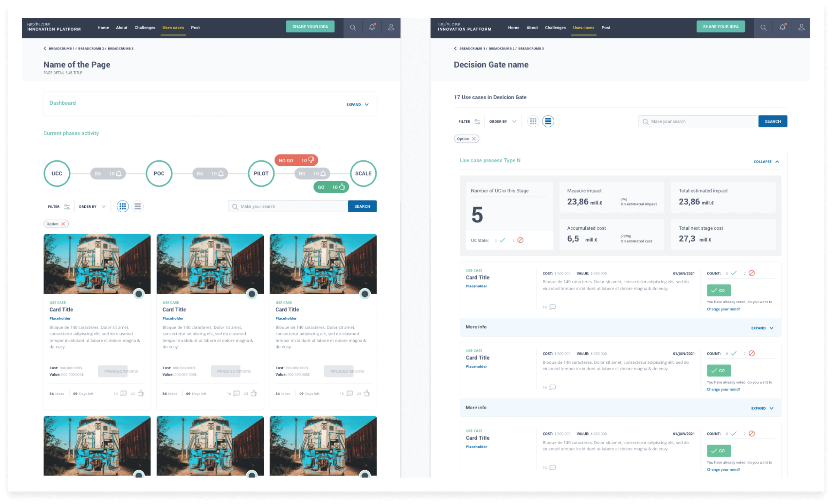This screenshot has height=504, width=832.
Task: Focus search field on left page
Action: 288,206
